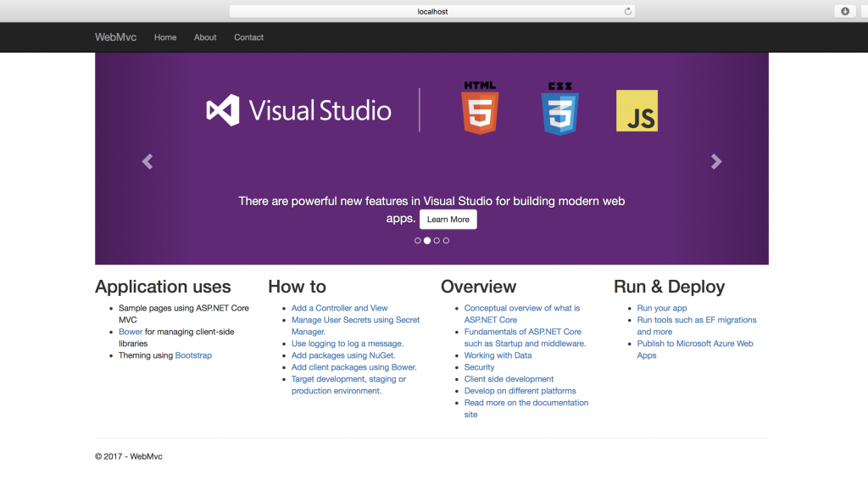Click the How to heading
The image size is (868, 480).
(x=297, y=287)
